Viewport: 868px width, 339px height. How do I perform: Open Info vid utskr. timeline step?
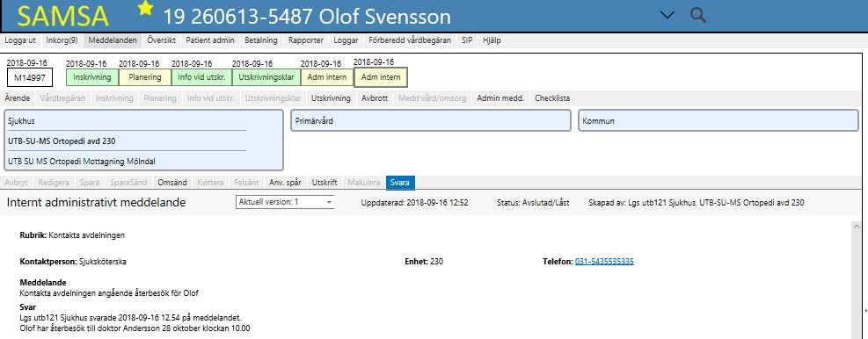(201, 77)
